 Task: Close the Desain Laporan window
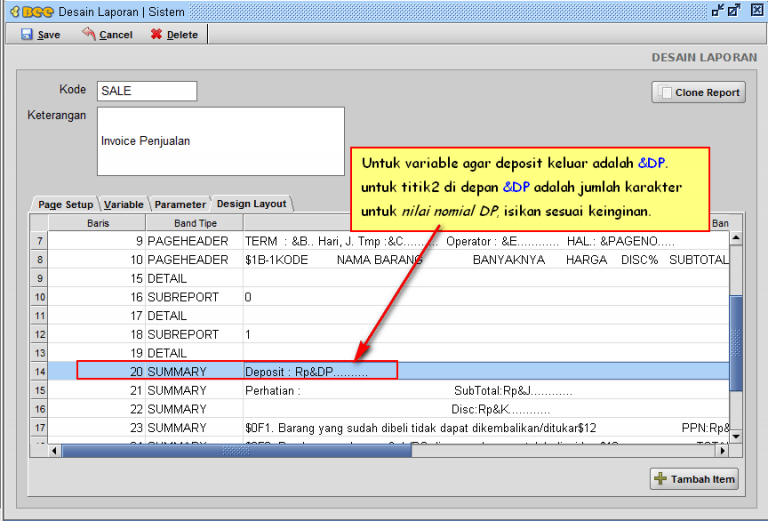tap(757, 10)
